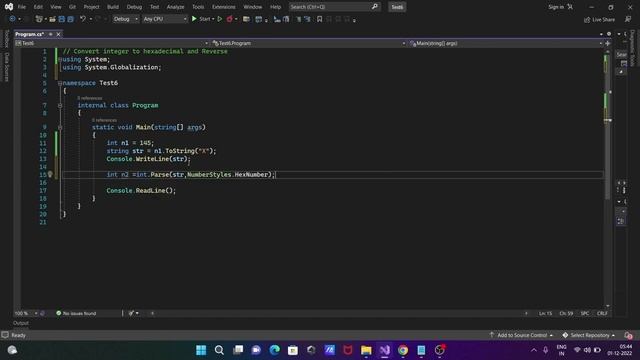Screen dimensions: 640x360
Task: Open Microsoft Store from taskbar
Action: [293, 350]
